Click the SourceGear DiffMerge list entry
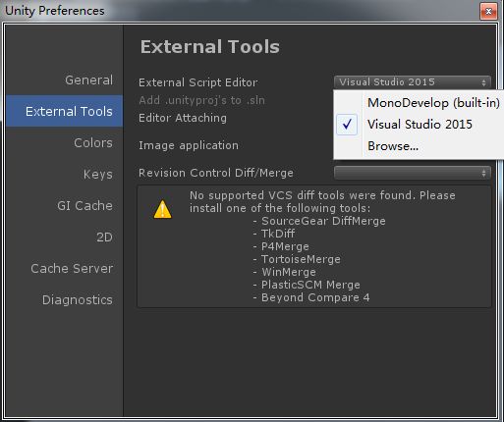504x422 pixels. [323, 221]
